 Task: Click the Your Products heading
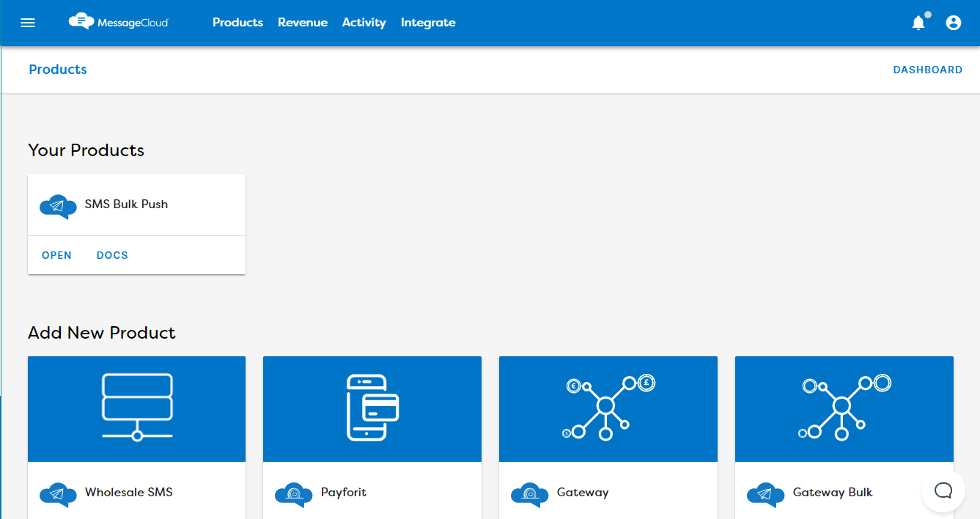pos(86,150)
